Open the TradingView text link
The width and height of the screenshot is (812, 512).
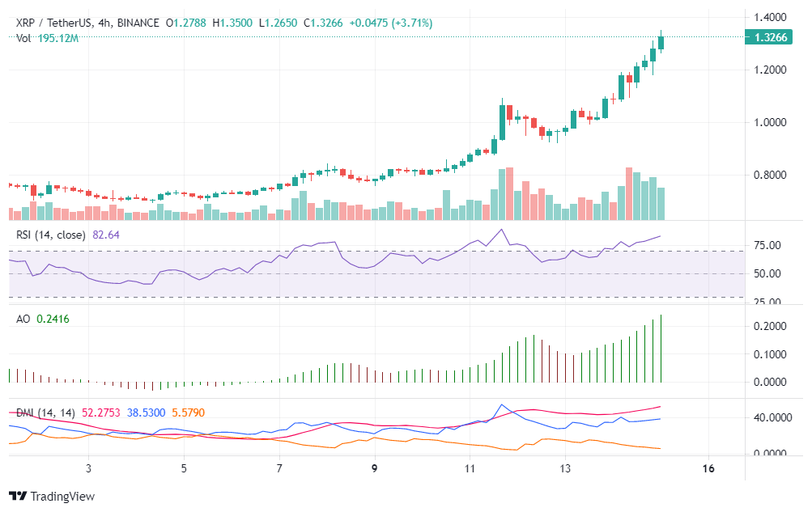click(61, 496)
